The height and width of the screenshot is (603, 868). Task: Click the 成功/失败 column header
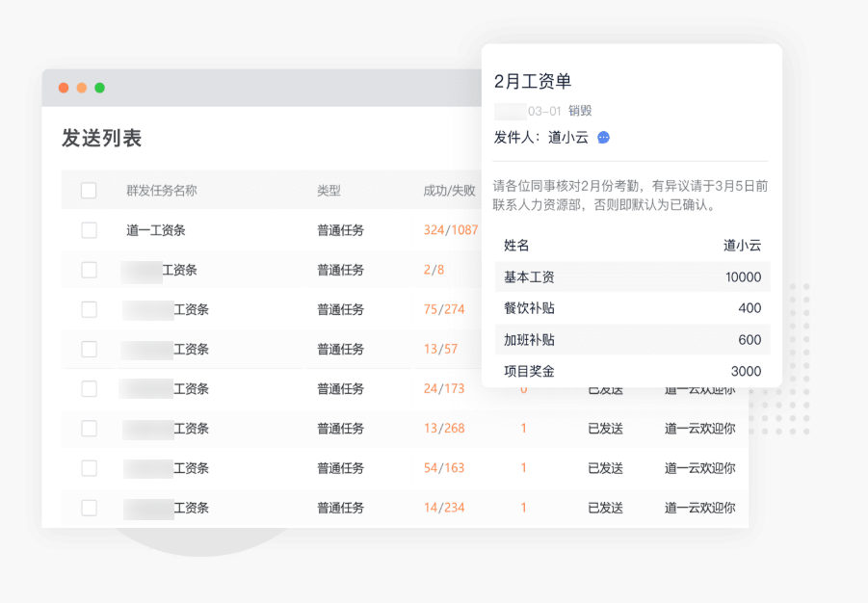tap(449, 191)
